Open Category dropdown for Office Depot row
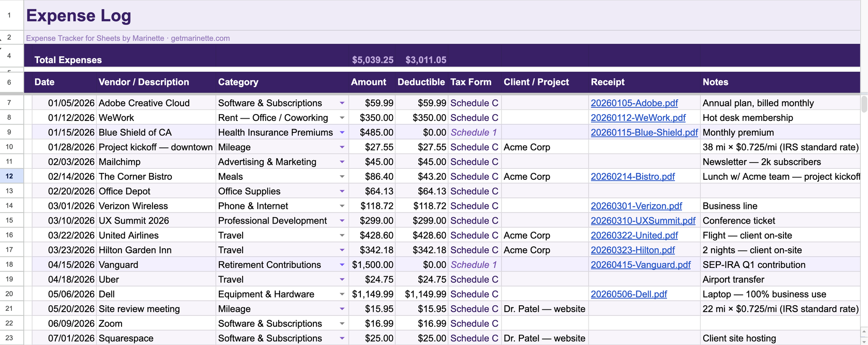Screen dimensions: 868x345 (x=342, y=191)
